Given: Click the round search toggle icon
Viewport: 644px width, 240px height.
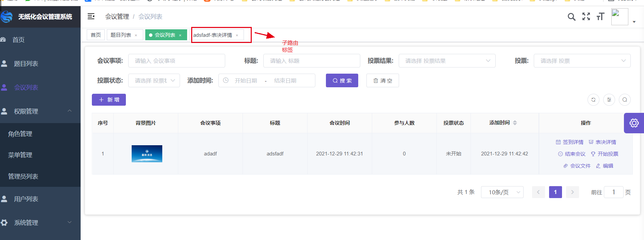Looking at the screenshot, I should pyautogui.click(x=625, y=100).
